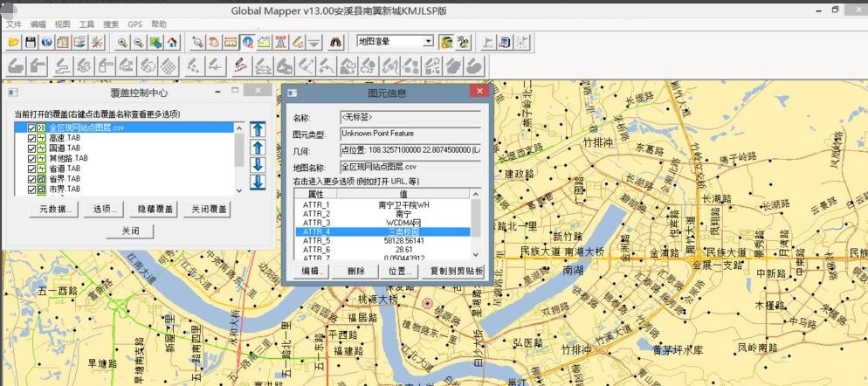Click the zoom in magnifier icon
The width and height of the screenshot is (868, 386).
coord(122,42)
